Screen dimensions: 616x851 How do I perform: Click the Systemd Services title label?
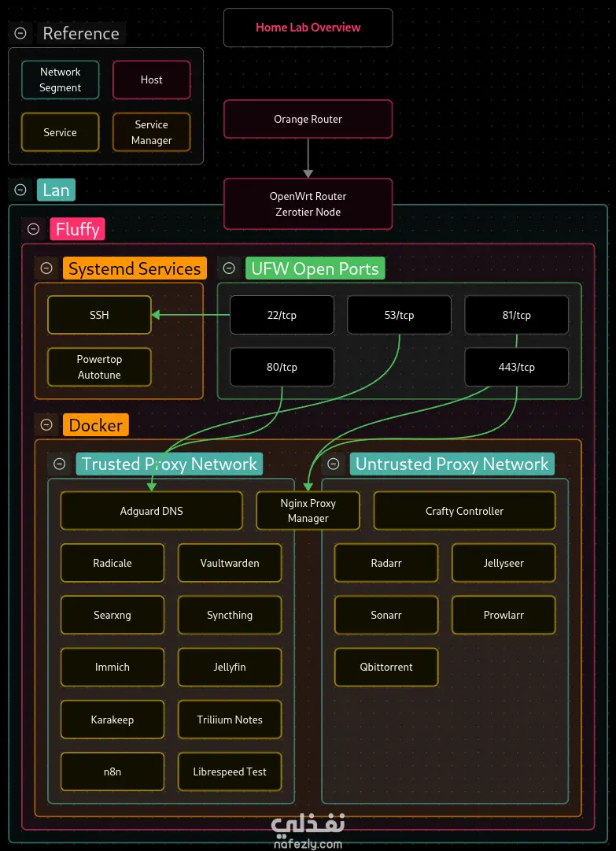point(135,268)
